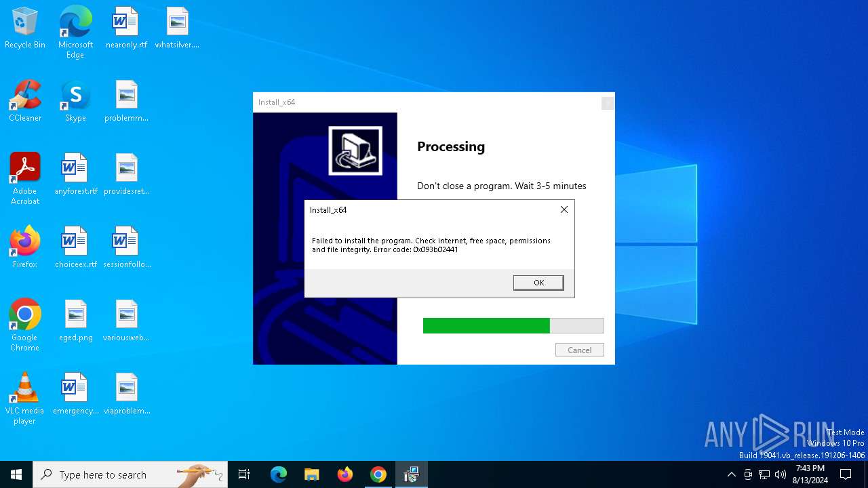
Task: Launch Chrome from the taskbar
Action: 378,474
